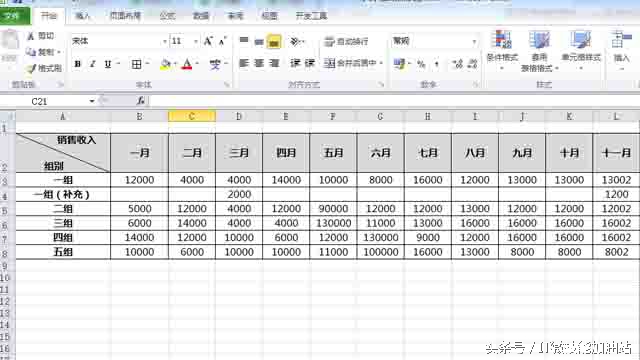Decrease font size with the small A icon

pos(222,41)
